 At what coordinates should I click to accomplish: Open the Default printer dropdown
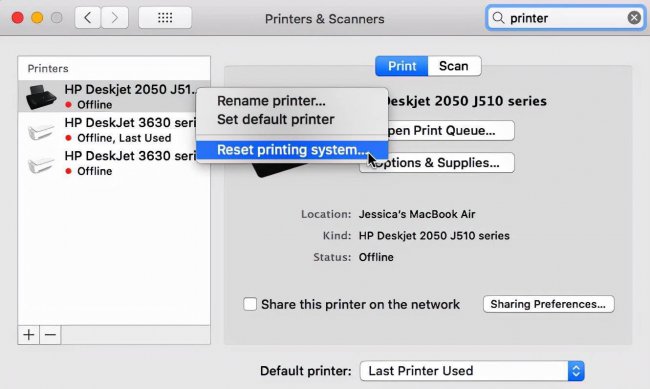pos(472,371)
